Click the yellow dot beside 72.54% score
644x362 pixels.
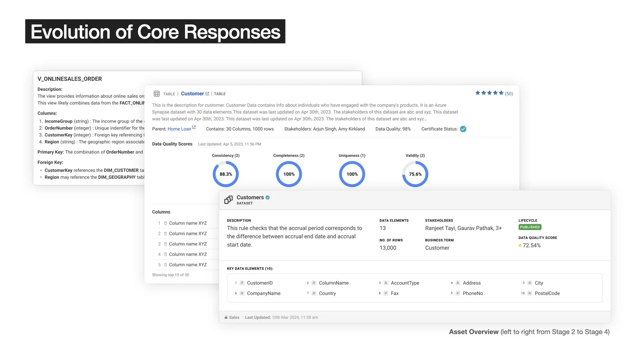(520, 246)
